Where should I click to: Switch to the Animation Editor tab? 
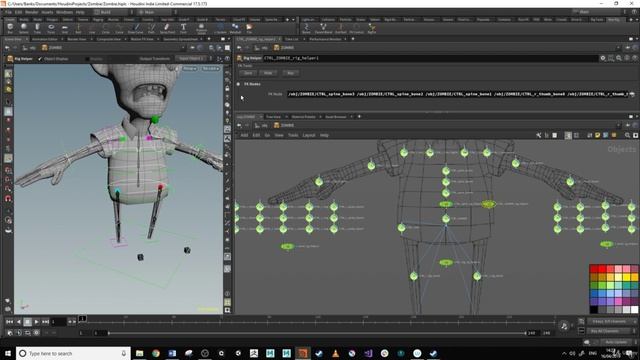44,39
